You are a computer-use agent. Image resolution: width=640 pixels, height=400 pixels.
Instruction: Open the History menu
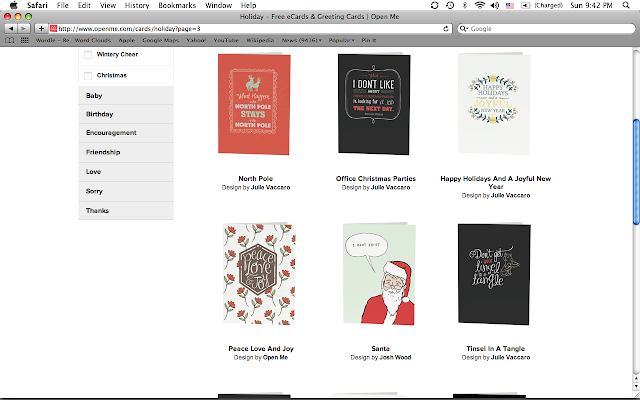click(137, 5)
